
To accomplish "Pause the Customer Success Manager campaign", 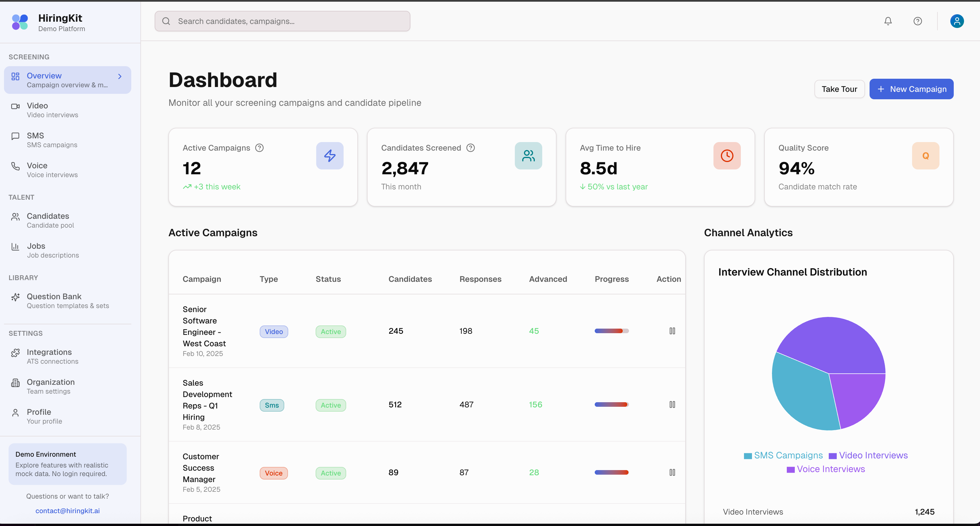I will pyautogui.click(x=672, y=472).
